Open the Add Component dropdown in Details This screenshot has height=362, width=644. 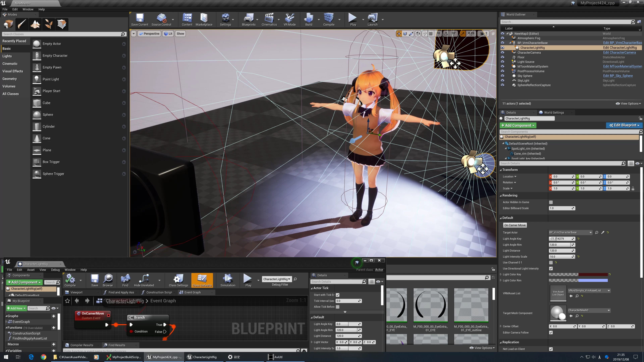tap(518, 125)
